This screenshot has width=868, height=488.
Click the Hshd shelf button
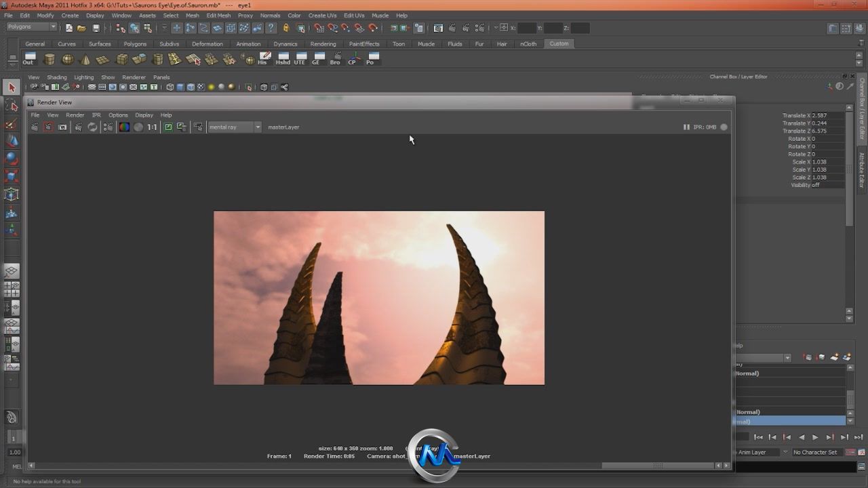283,59
